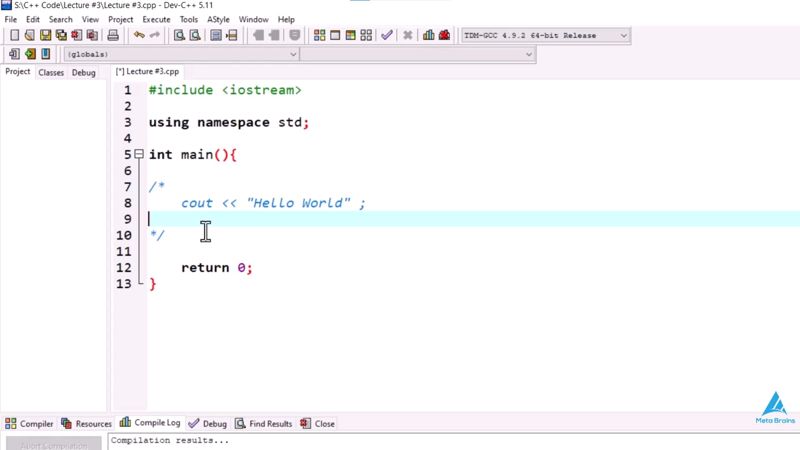Click the Close file toolbar icon
The width and height of the screenshot is (800, 450).
pyautogui.click(x=77, y=35)
